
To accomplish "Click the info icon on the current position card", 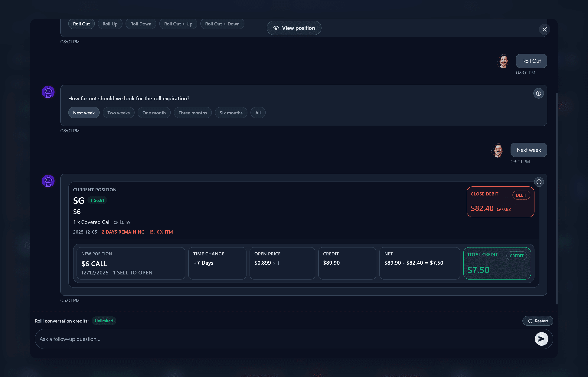I will click(x=539, y=182).
